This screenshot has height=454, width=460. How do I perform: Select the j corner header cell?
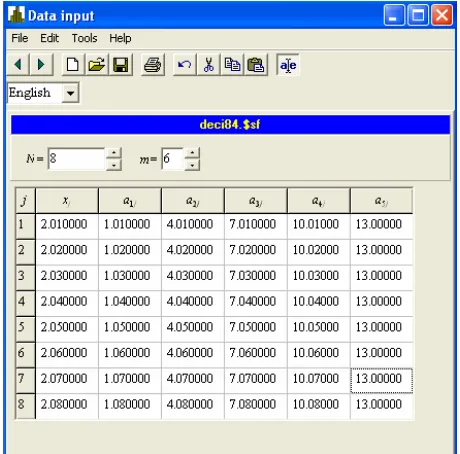25,201
